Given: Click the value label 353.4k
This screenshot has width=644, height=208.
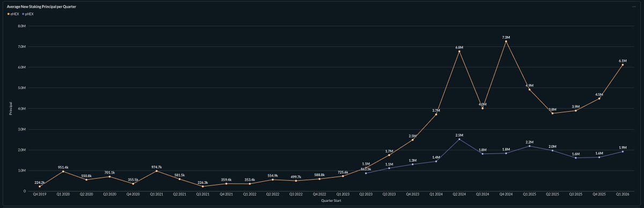Looking at the screenshot, I should coord(250,180).
